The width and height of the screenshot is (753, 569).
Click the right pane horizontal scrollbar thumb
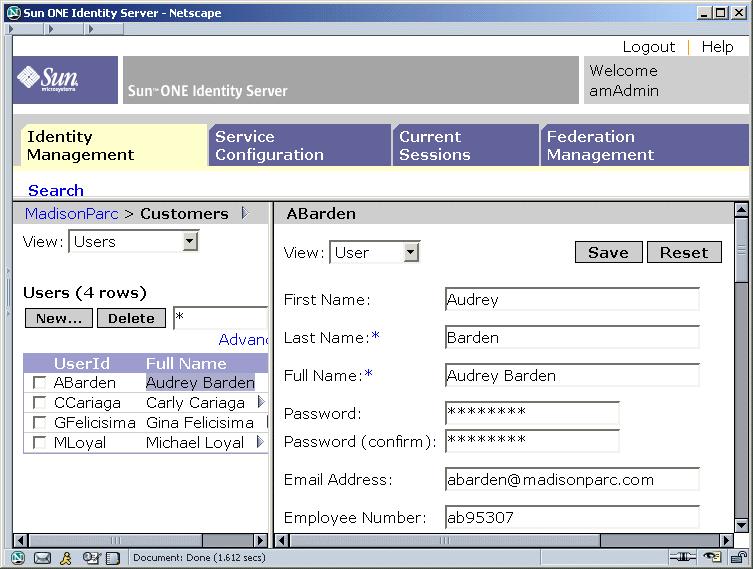445,540
